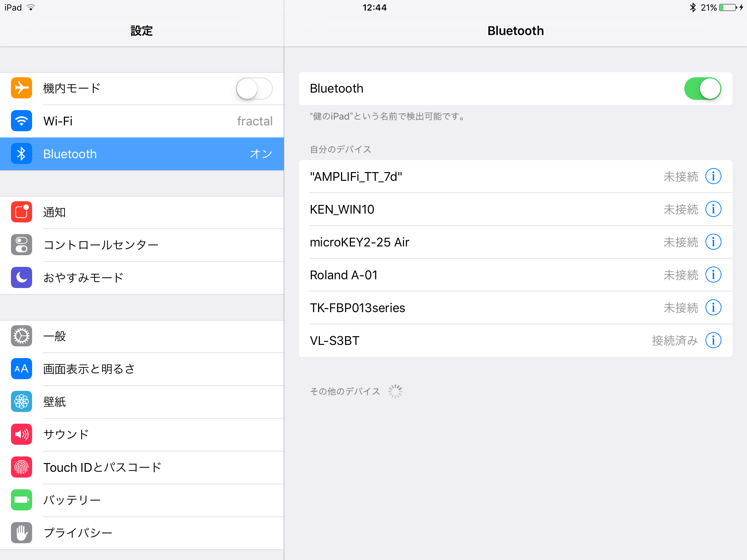Open info for AMPLIFi_TT_7d device
Image resolution: width=747 pixels, height=560 pixels.
click(x=713, y=176)
